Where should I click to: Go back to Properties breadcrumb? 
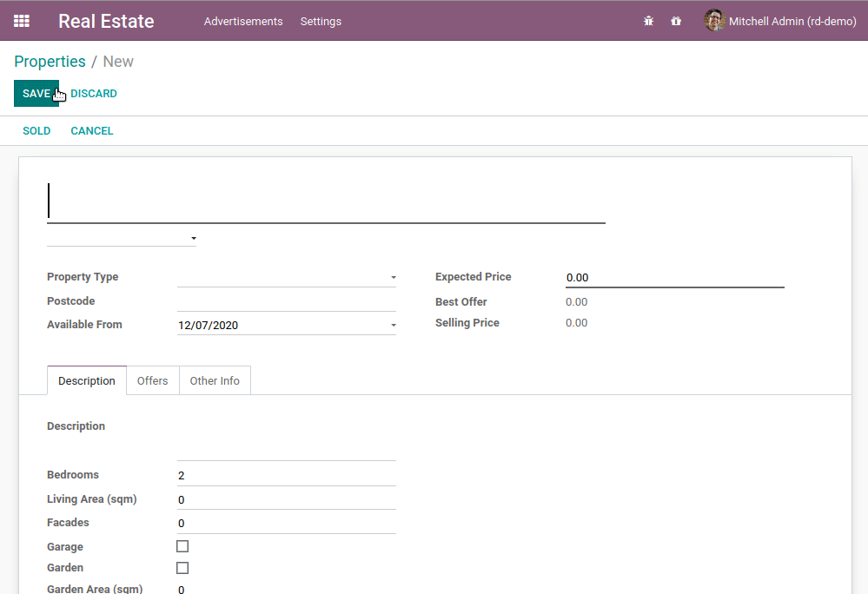point(50,62)
